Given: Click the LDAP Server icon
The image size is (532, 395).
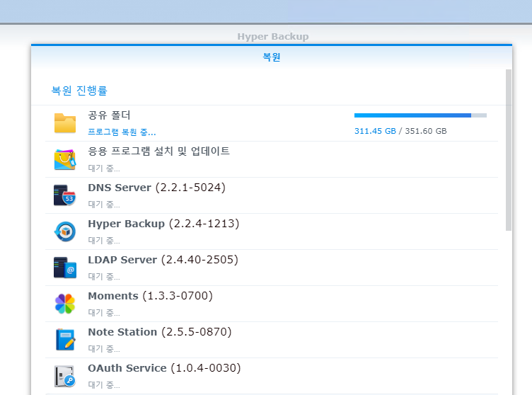Looking at the screenshot, I should click(x=65, y=268).
